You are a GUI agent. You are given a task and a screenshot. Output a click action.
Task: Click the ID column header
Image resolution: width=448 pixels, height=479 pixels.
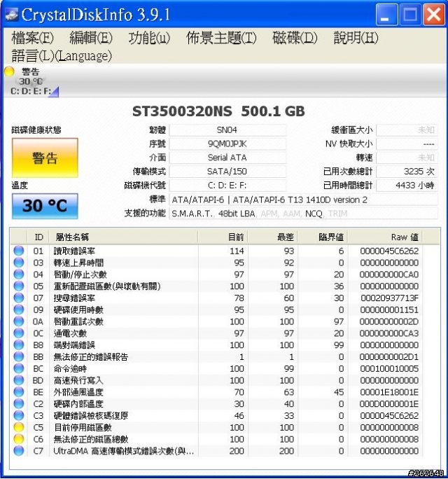point(38,237)
